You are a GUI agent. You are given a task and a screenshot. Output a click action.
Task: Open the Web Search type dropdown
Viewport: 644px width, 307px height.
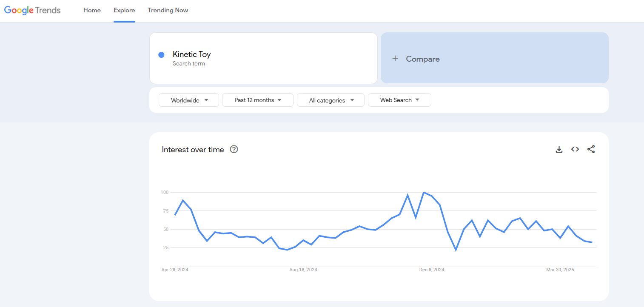click(x=399, y=100)
